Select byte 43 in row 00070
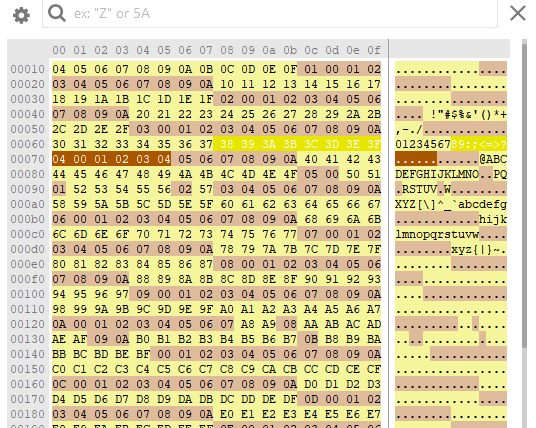This screenshot has width=536, height=428. tap(374, 159)
